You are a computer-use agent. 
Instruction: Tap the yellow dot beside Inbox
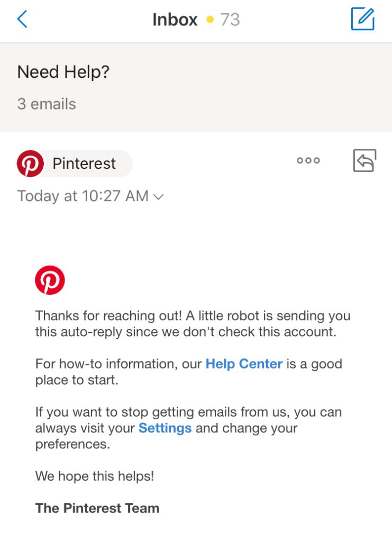[x=210, y=20]
